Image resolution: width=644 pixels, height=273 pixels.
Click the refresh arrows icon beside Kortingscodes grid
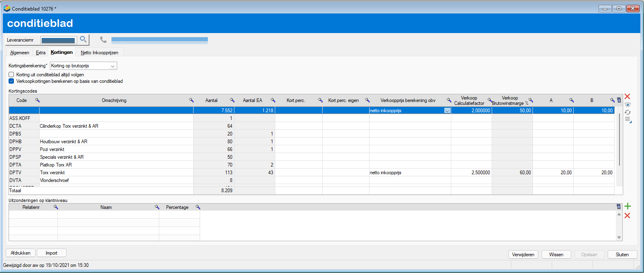coord(628,112)
